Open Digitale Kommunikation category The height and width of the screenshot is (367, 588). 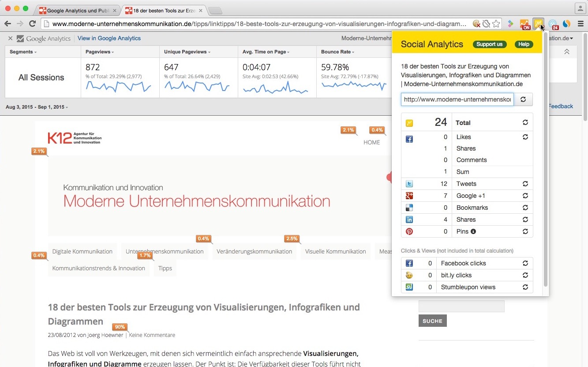pyautogui.click(x=82, y=251)
